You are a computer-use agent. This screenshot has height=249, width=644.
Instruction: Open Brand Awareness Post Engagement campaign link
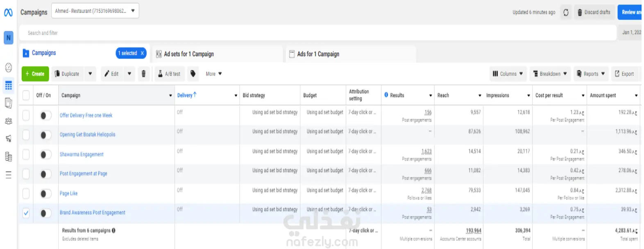point(93,213)
